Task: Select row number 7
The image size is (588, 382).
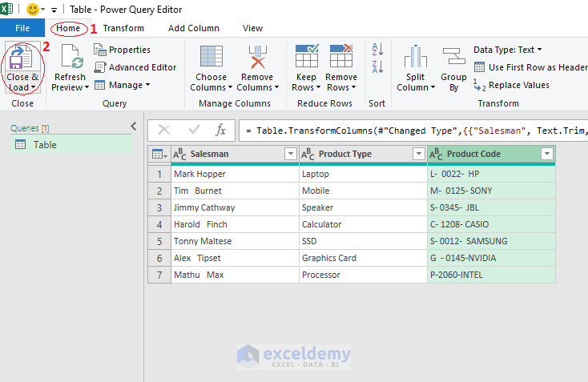Action: 159,275
